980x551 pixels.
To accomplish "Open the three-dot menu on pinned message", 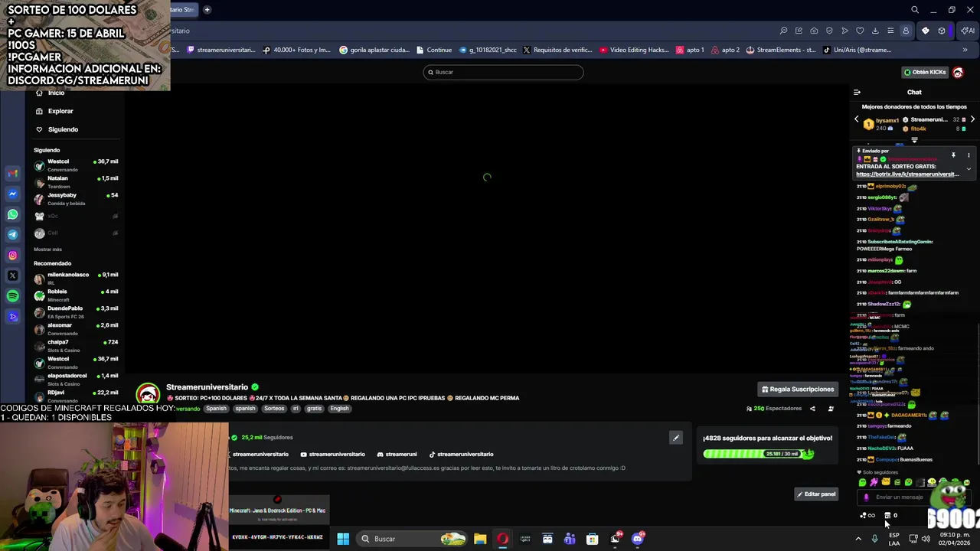I will [969, 155].
